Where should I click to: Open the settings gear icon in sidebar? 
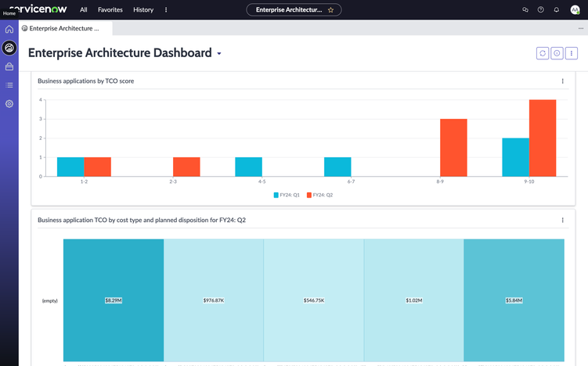(x=9, y=104)
